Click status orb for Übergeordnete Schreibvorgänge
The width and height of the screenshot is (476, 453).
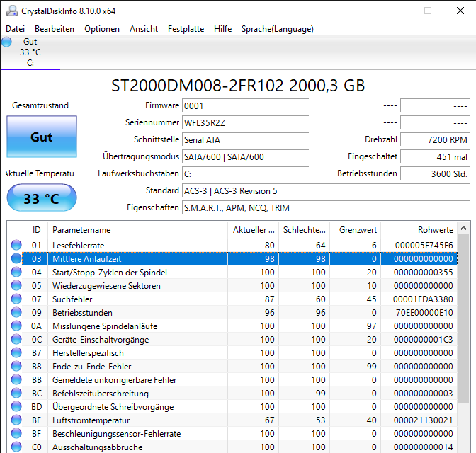(16, 406)
